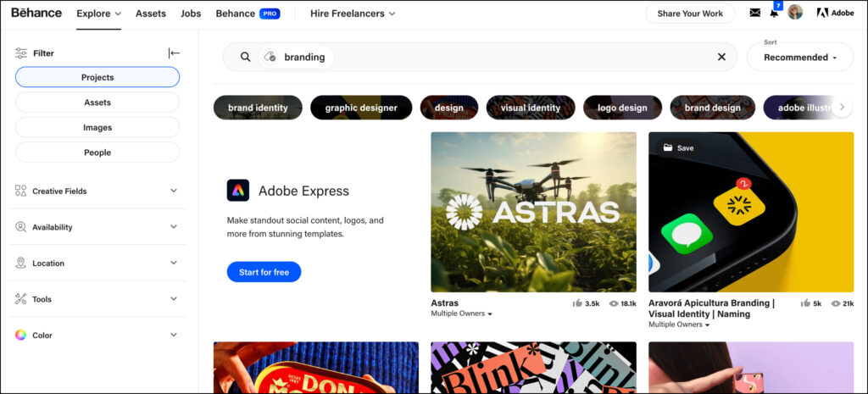Open the Astras Multiple Owners dropdown

tap(462, 314)
